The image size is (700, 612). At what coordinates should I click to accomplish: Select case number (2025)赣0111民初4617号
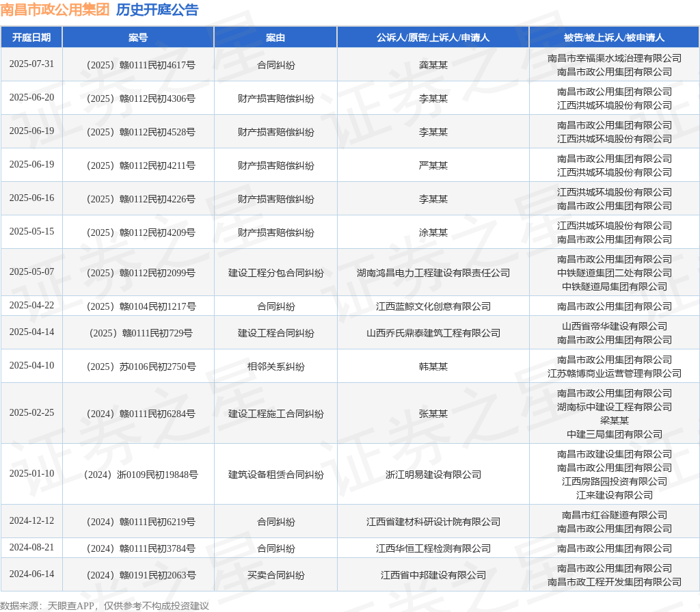[x=141, y=65]
